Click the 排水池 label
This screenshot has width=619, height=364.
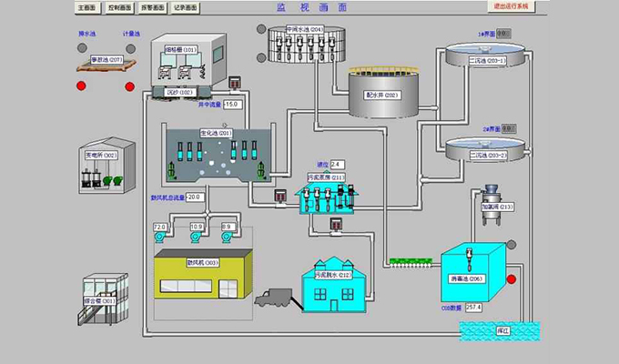pos(86,34)
